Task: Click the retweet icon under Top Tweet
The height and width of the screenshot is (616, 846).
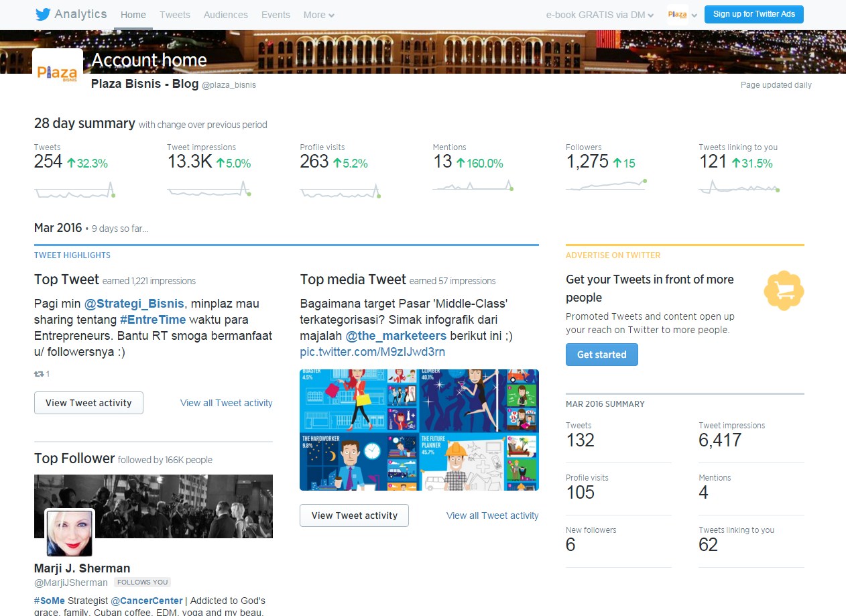Action: [x=40, y=374]
